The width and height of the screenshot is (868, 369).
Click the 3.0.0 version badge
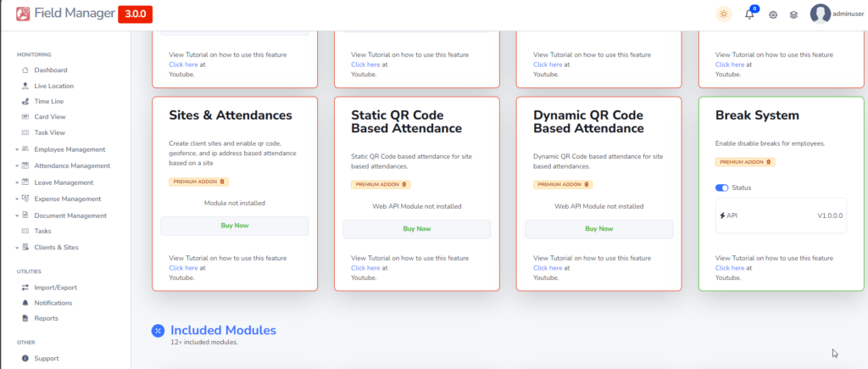click(135, 14)
